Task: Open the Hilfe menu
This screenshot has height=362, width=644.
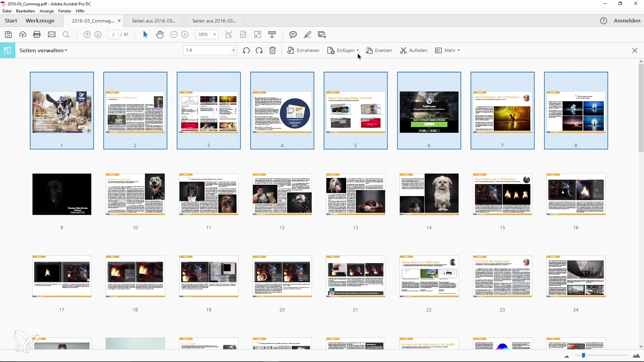Action: [80, 11]
